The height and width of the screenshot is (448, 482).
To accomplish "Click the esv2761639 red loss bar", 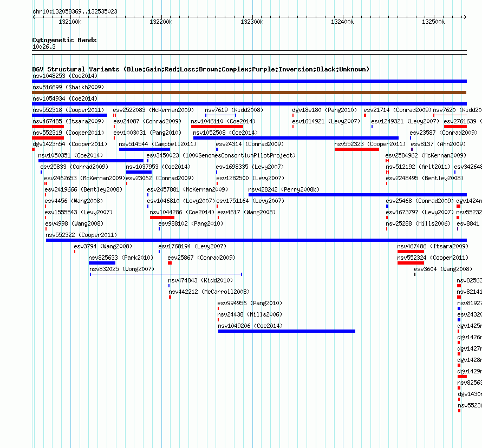I will point(455,127).
